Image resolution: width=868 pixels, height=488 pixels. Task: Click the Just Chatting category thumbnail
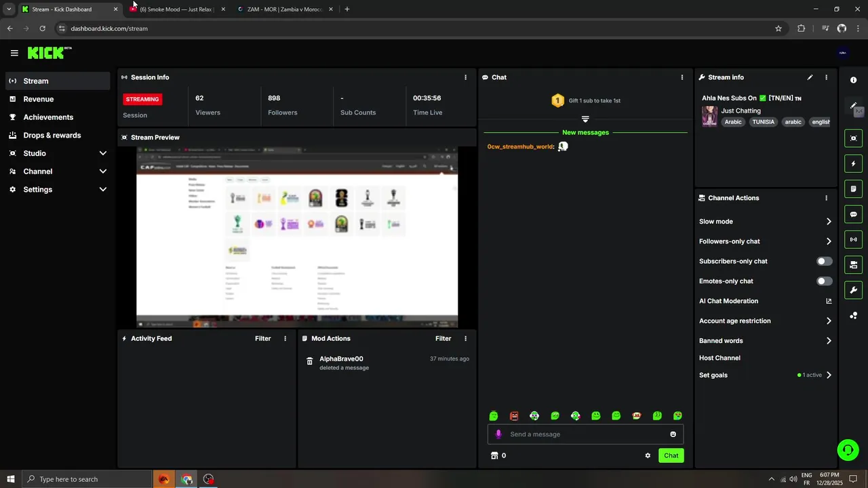click(x=709, y=116)
